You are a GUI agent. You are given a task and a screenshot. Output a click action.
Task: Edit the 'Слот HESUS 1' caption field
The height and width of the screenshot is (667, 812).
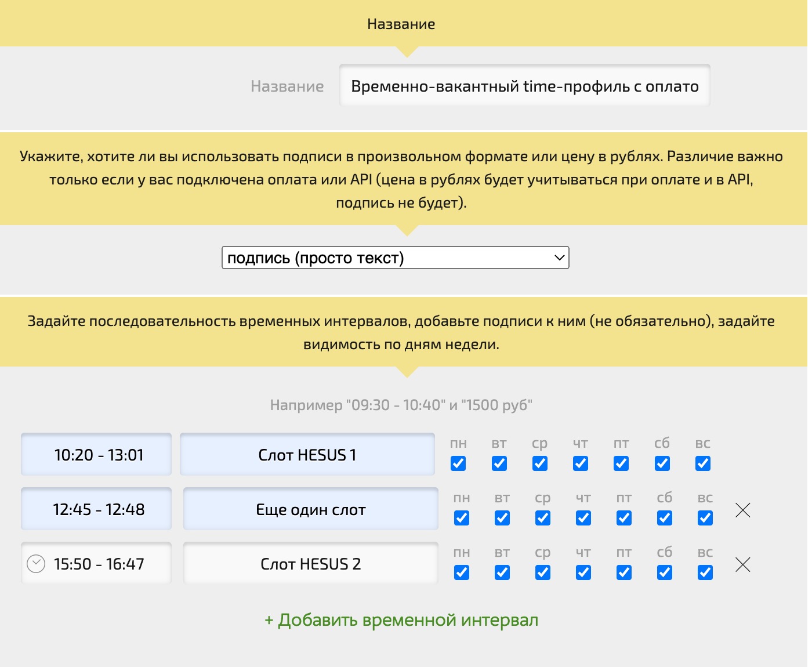click(307, 455)
